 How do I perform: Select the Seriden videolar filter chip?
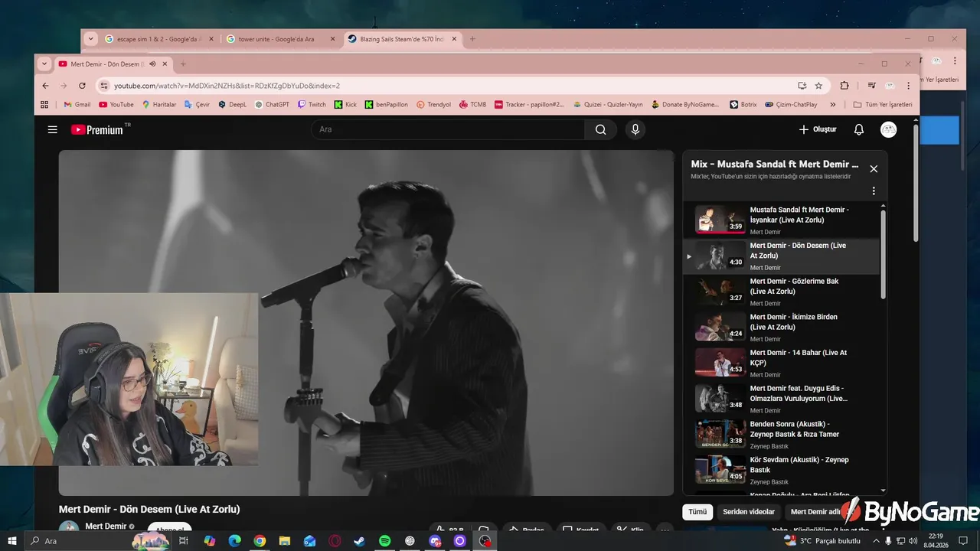coord(749,512)
